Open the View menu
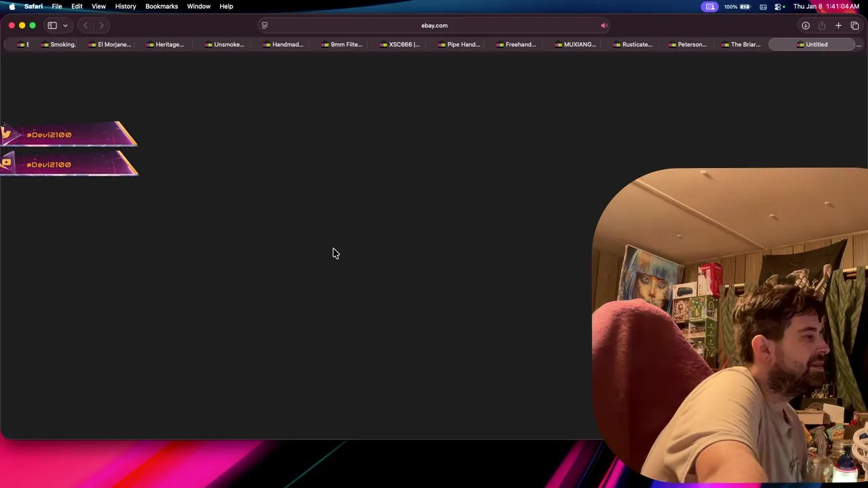 [98, 6]
